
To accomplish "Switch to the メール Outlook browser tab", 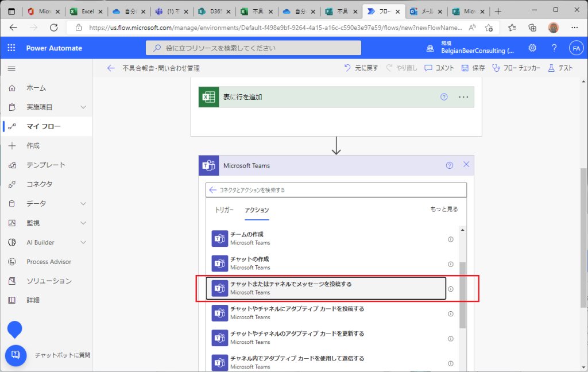I will pos(427,11).
